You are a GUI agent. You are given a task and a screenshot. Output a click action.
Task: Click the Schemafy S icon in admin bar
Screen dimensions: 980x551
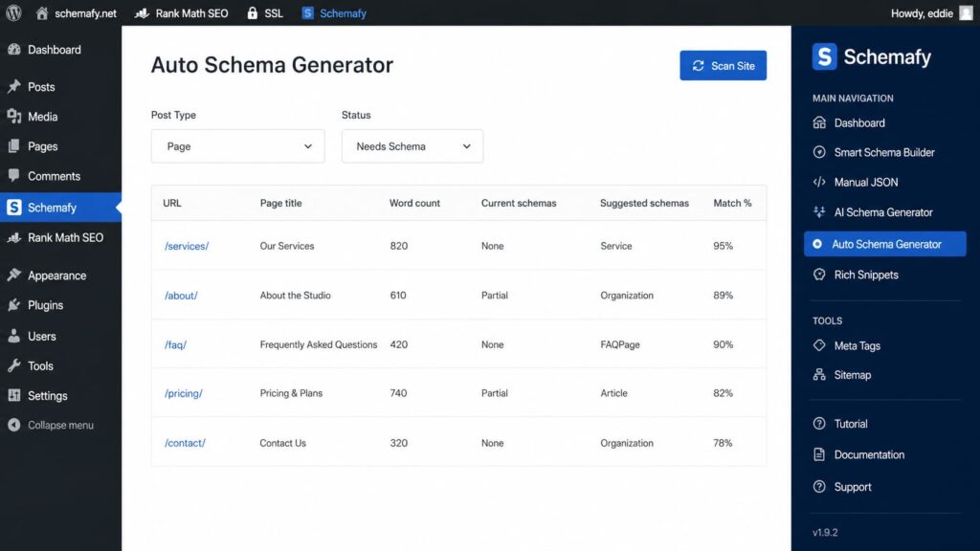click(x=307, y=13)
